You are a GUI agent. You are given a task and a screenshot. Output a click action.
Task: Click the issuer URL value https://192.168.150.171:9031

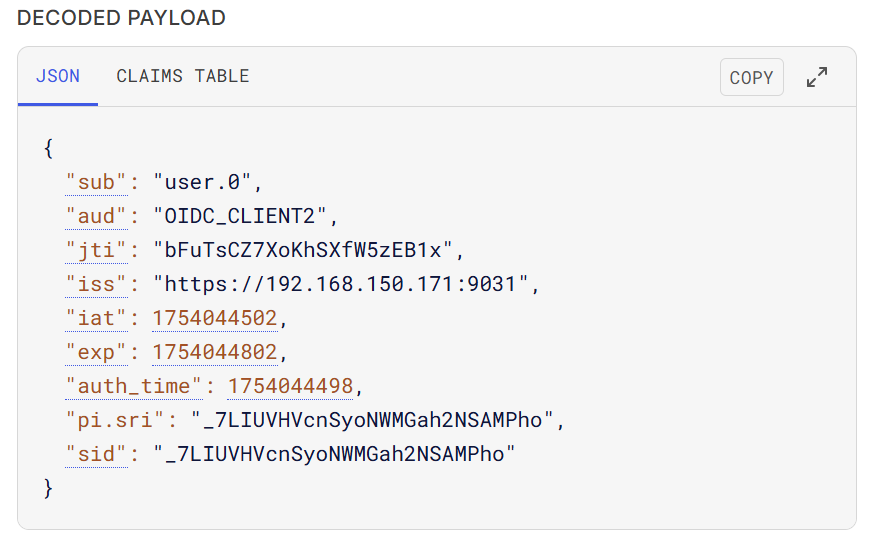(340, 284)
